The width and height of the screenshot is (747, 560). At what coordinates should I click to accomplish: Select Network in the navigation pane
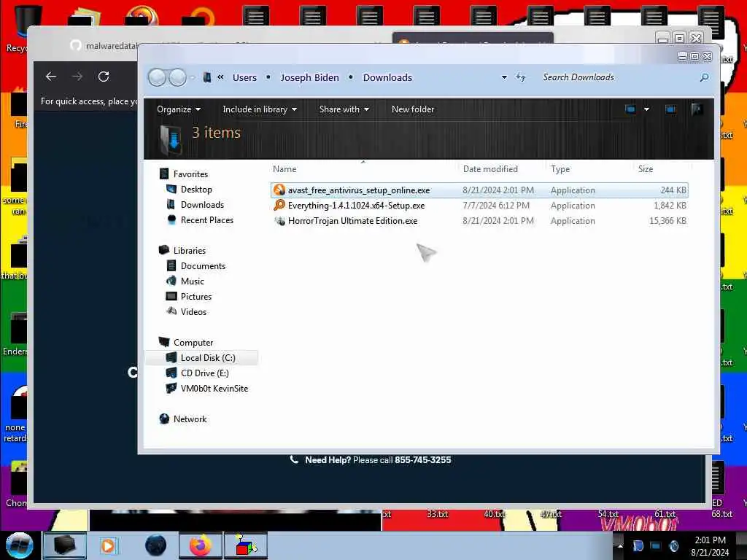[x=190, y=419]
